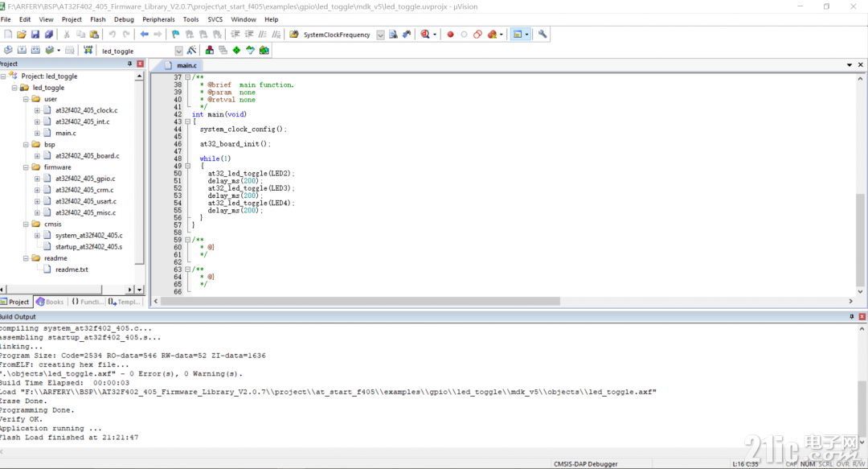Paste from clipboard toolbar icon

click(x=94, y=35)
